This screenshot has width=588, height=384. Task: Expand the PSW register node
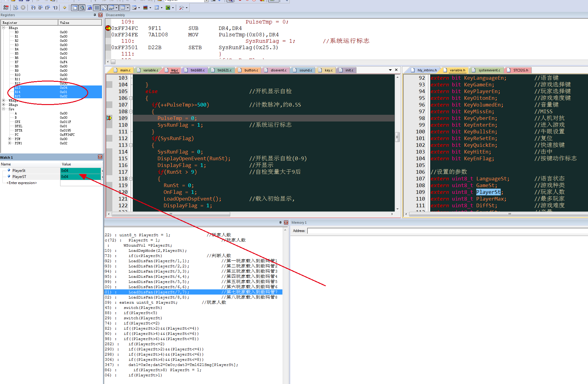pyautogui.click(x=10, y=139)
